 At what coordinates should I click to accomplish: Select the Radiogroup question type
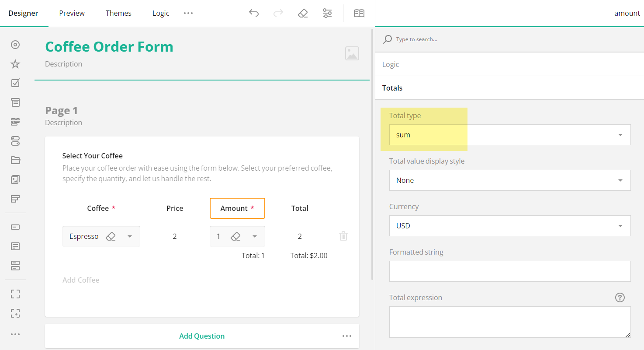pos(15,45)
